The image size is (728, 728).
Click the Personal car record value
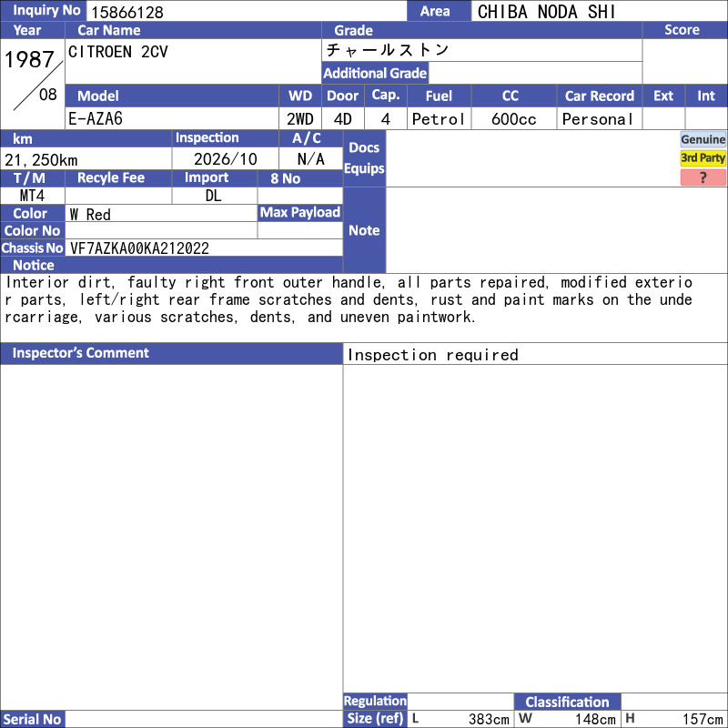point(598,119)
